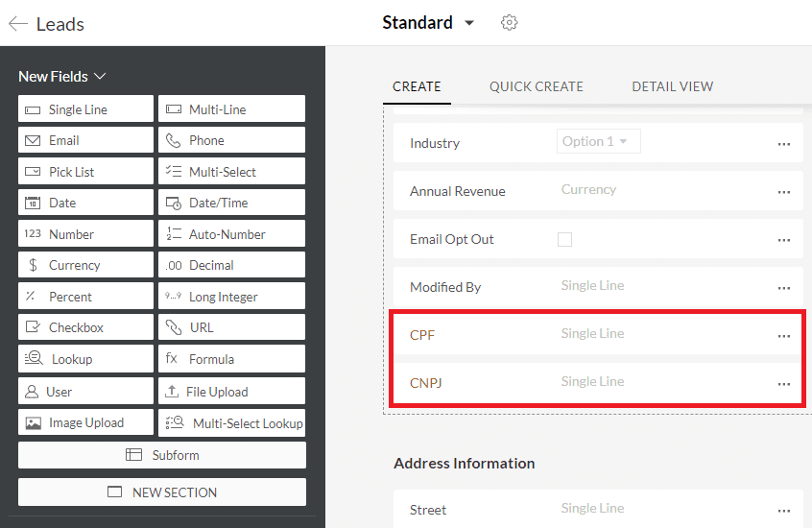Click the Subform button
The width and height of the screenshot is (812, 528).
pos(162,455)
